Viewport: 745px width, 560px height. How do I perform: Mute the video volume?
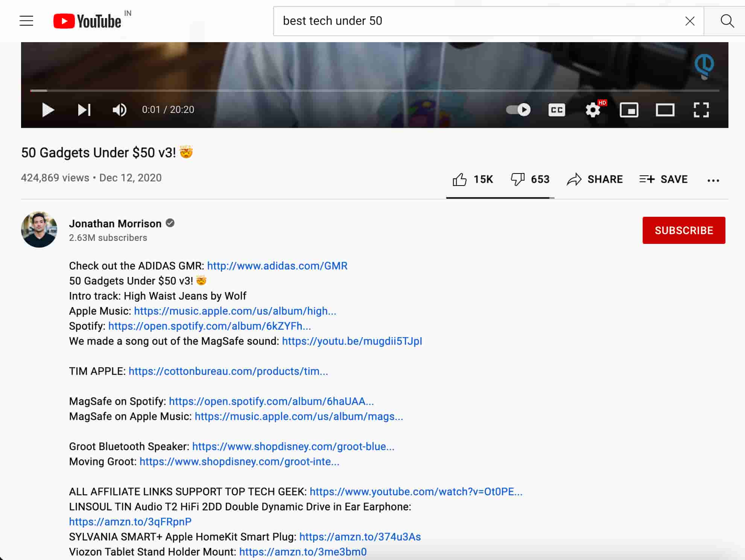pyautogui.click(x=120, y=110)
